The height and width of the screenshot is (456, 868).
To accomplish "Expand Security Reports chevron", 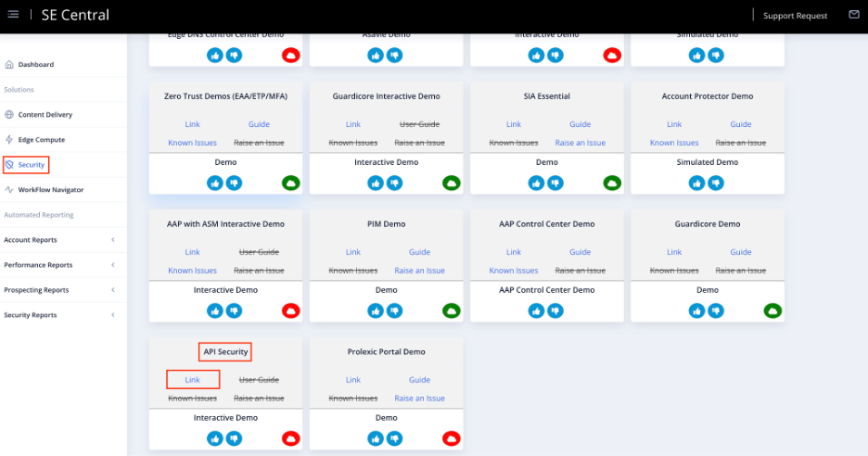I will tap(113, 315).
